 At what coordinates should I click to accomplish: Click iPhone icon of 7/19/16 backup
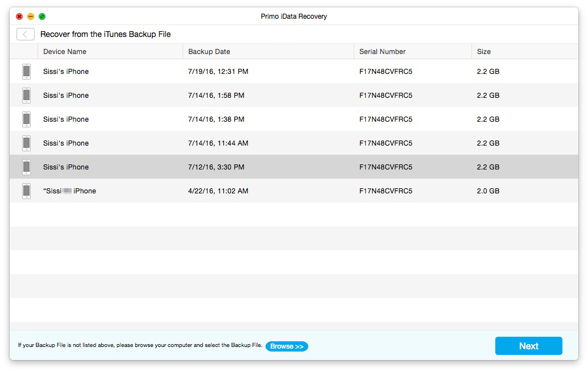coord(26,72)
